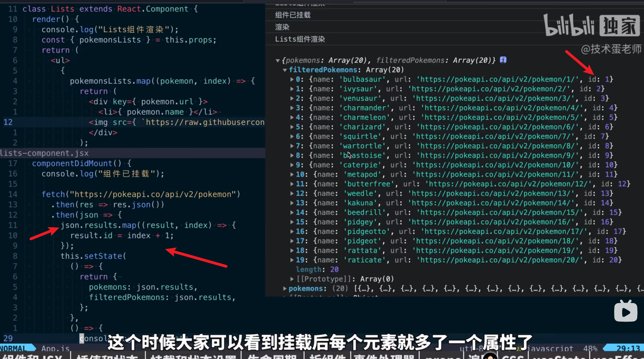Viewport: 644px width, 359px height.
Task: Expand entry 15 pidgey object
Action: click(x=292, y=222)
